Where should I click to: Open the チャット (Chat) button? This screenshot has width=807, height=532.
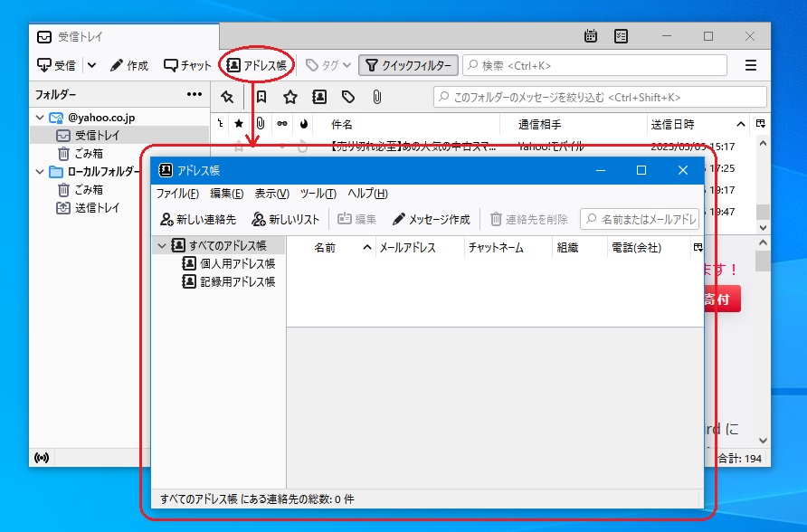point(187,65)
